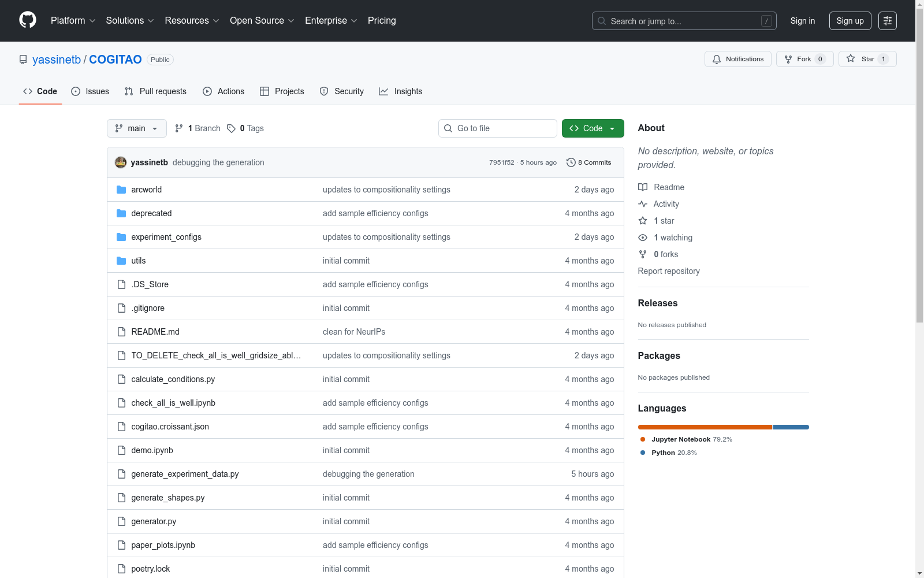
Task: Click the Jupyter Notebook language link
Action: [686, 439]
